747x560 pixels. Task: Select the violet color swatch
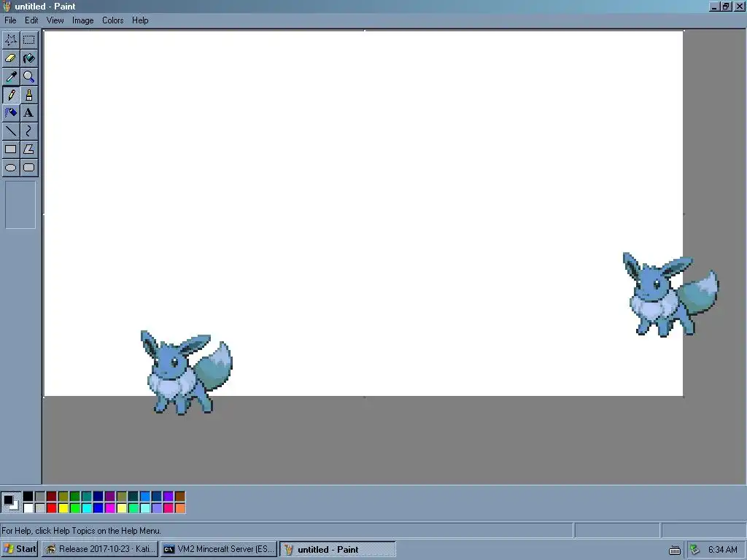pos(169,497)
